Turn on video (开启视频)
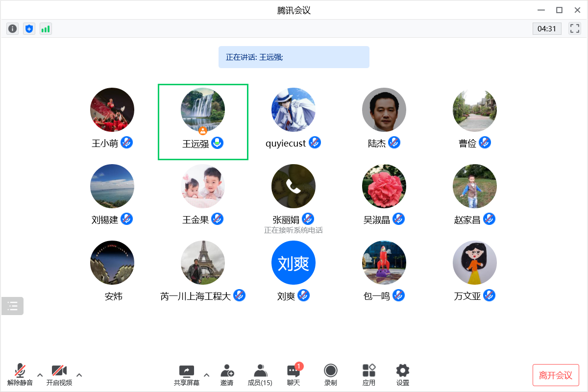Image resolution: width=588 pixels, height=392 pixels. coord(59,375)
